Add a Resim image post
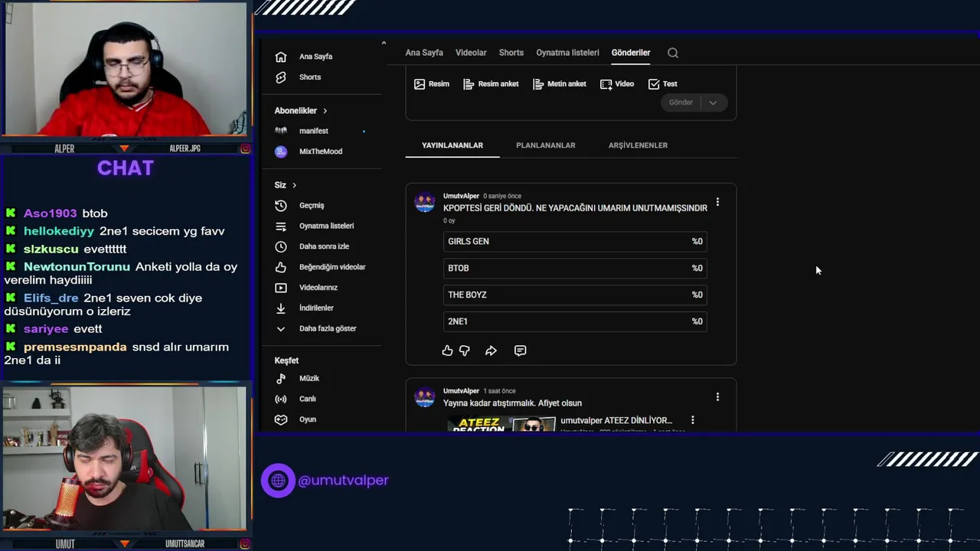The image size is (980, 551). point(432,84)
